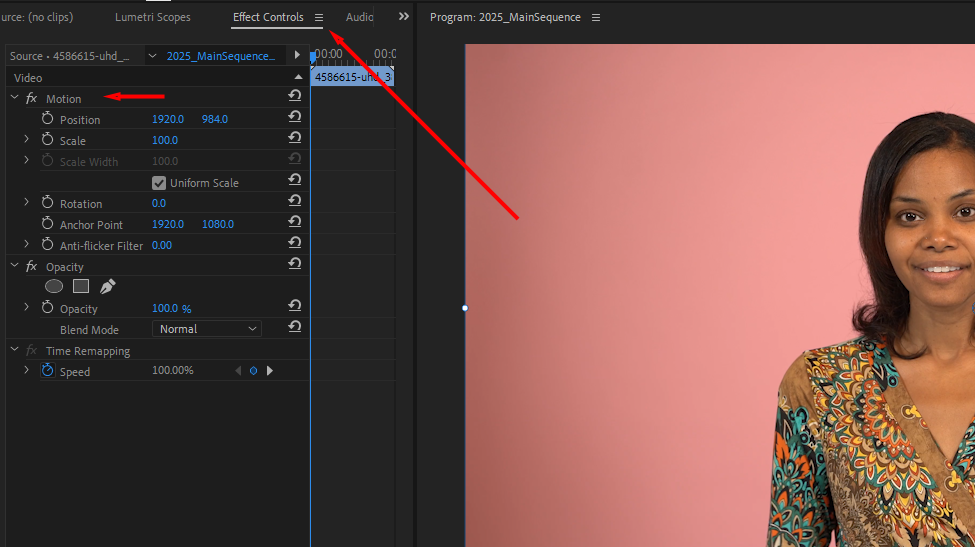975x547 pixels.
Task: Switch to the Audio tab
Action: tap(359, 17)
